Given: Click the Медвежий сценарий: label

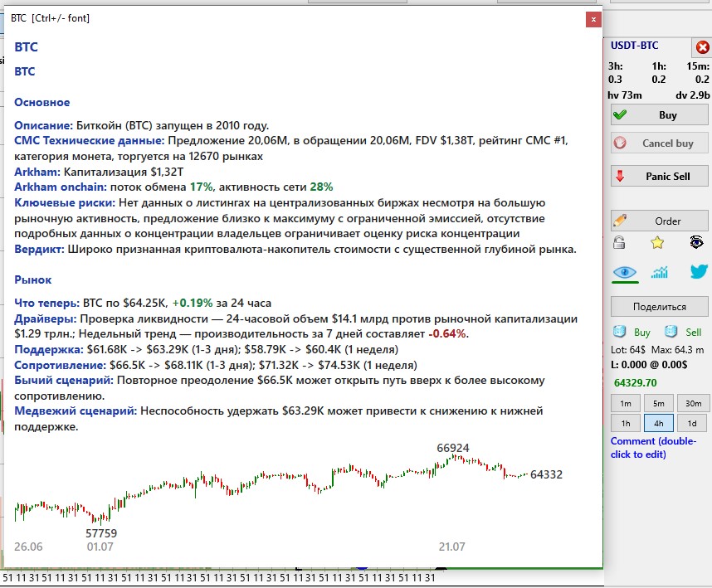Looking at the screenshot, I should click(x=76, y=411).
